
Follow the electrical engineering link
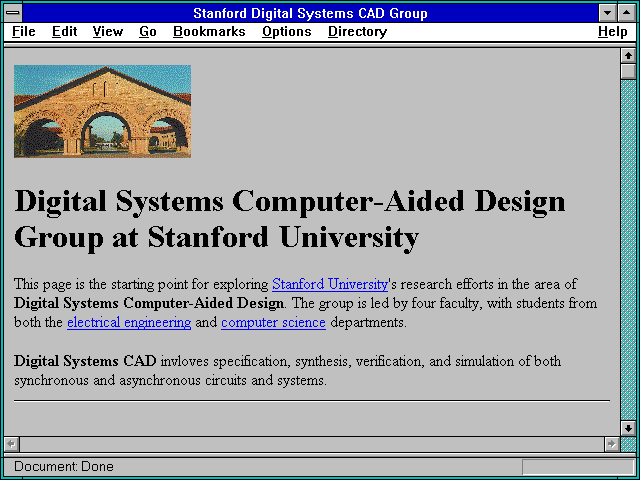pos(129,322)
